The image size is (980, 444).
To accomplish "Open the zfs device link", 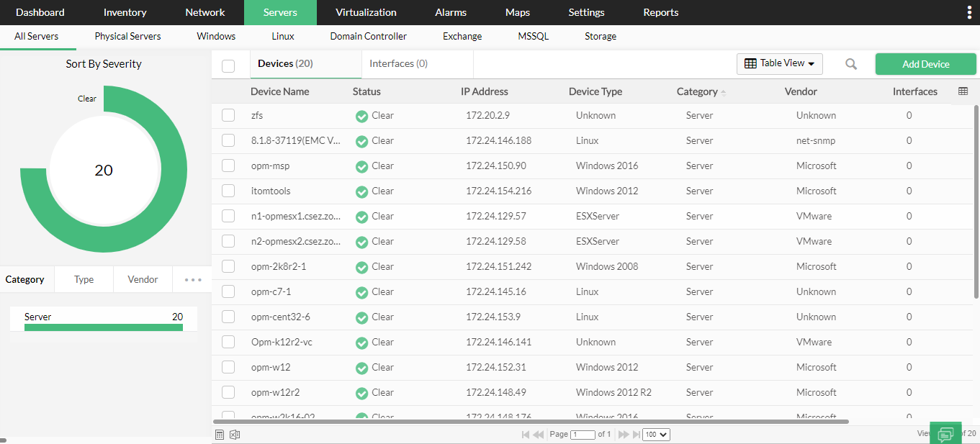I will click(257, 115).
